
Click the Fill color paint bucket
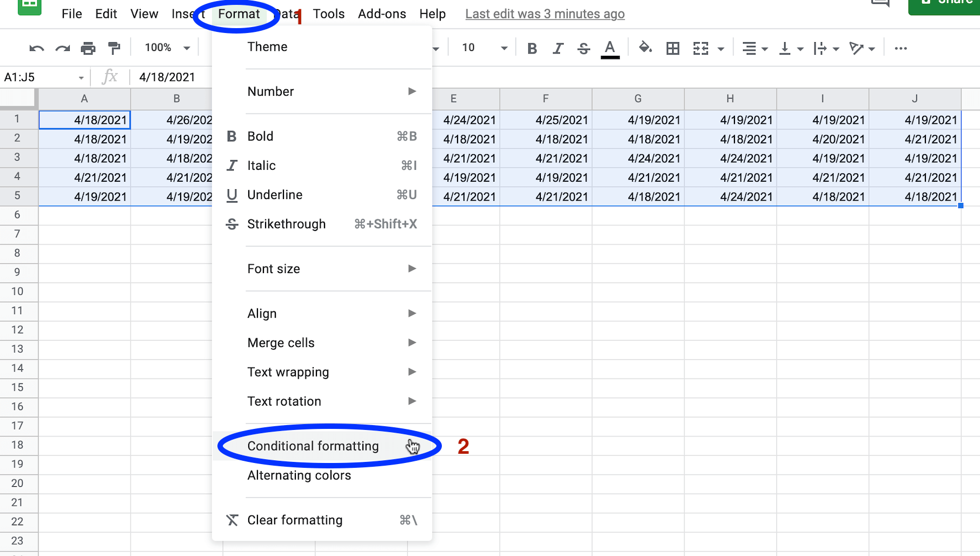pyautogui.click(x=645, y=48)
